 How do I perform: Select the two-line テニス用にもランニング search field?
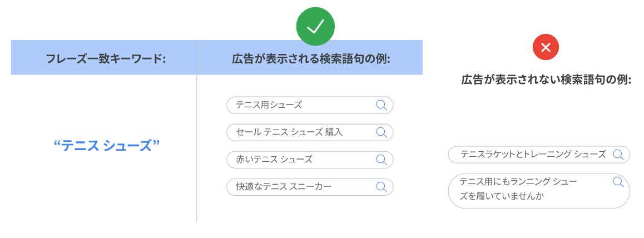tap(539, 191)
